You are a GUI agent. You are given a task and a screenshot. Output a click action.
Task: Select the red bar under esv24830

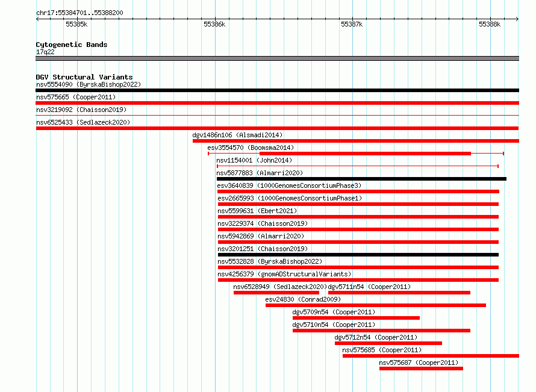(376, 305)
